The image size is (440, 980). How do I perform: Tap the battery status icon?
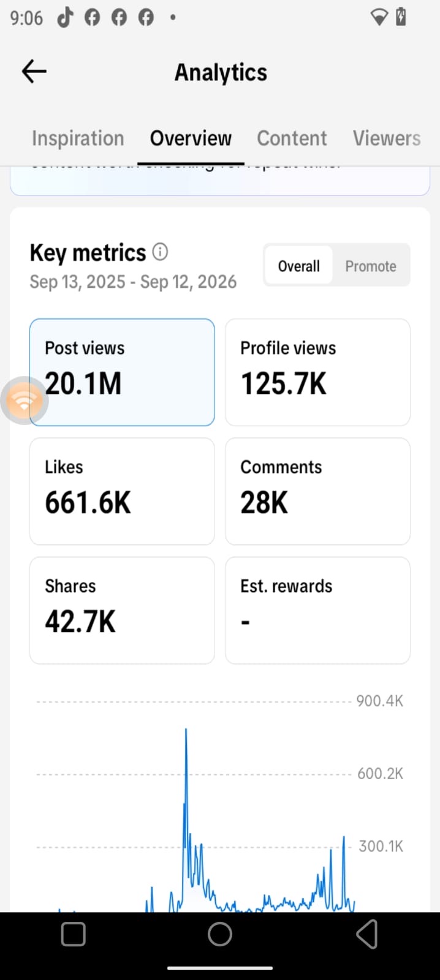pos(401,17)
